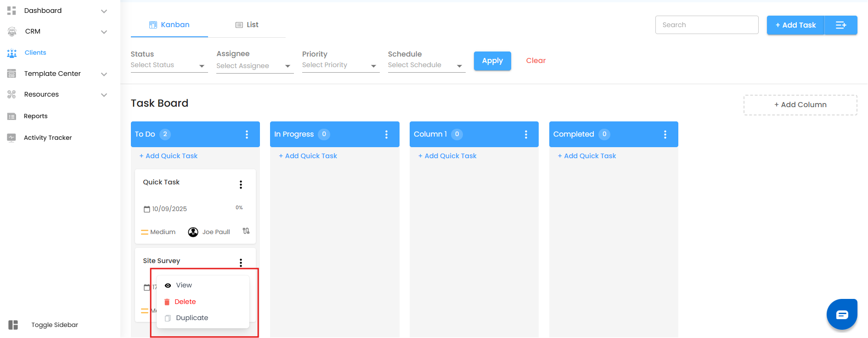The height and width of the screenshot is (338, 868).
Task: Open the Select Status dropdown
Action: [x=169, y=65]
